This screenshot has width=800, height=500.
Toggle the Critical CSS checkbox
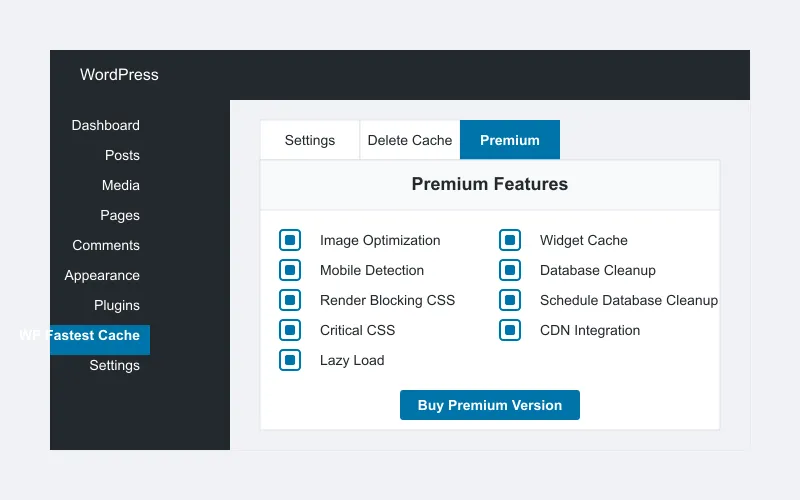(x=290, y=330)
